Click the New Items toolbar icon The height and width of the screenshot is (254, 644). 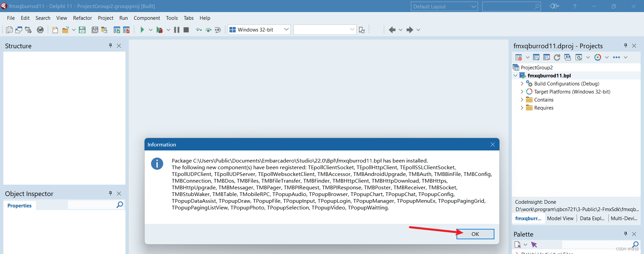coord(55,30)
